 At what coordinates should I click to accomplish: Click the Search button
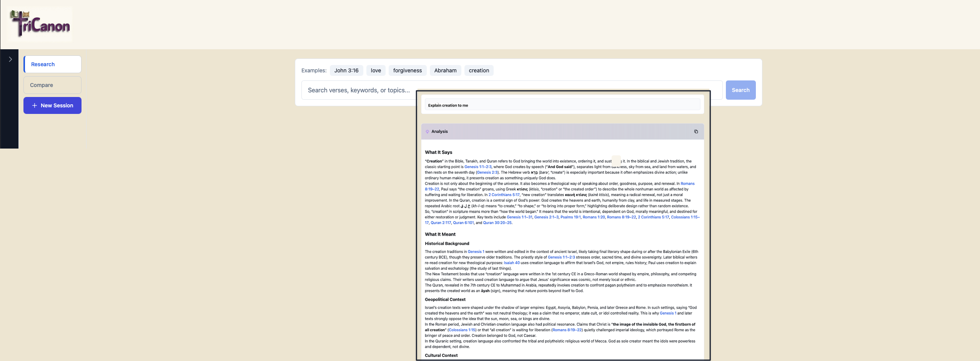[740, 90]
